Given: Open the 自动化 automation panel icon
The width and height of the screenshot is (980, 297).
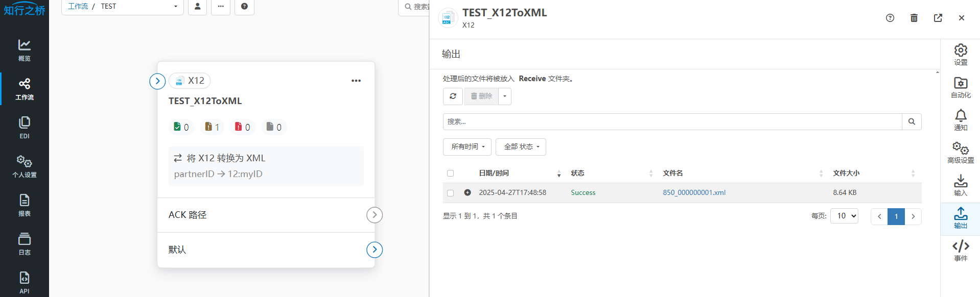Looking at the screenshot, I should coord(960,87).
